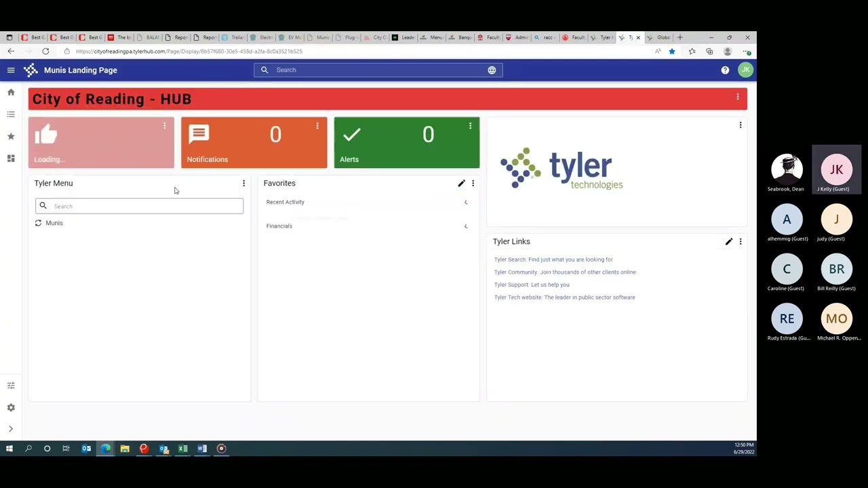This screenshot has height=488, width=868.
Task: Go back with browser back arrow
Action: tap(11, 52)
